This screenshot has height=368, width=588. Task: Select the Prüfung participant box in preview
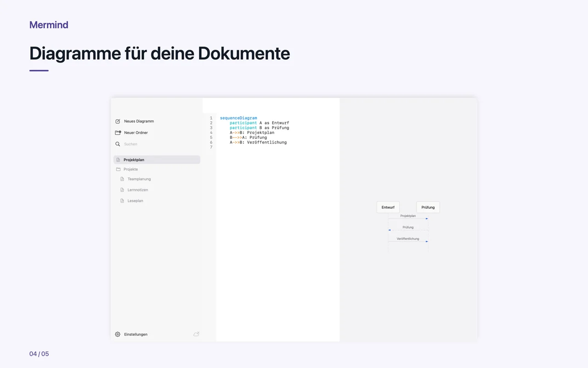coord(428,207)
